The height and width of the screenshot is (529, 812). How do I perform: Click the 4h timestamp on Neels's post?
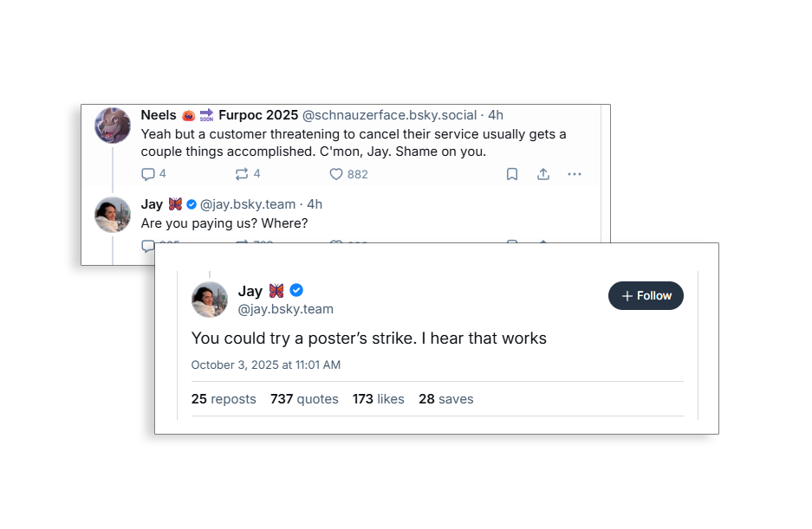point(496,115)
